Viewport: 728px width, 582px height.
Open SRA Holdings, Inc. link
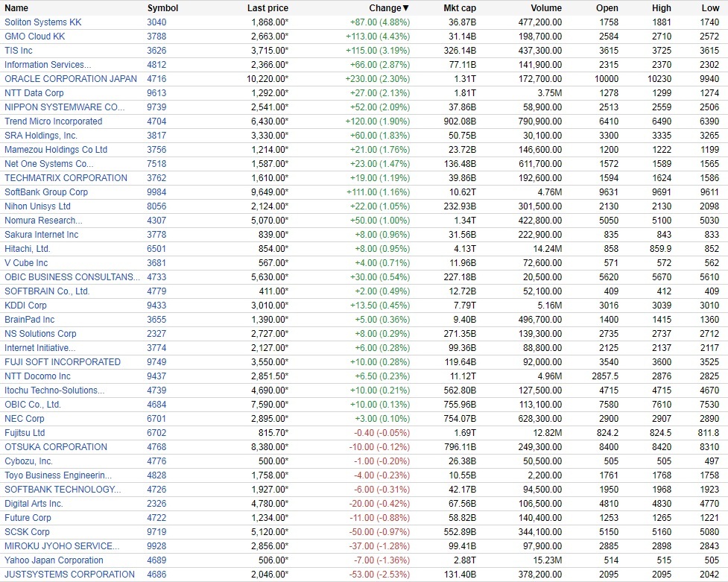click(x=41, y=136)
